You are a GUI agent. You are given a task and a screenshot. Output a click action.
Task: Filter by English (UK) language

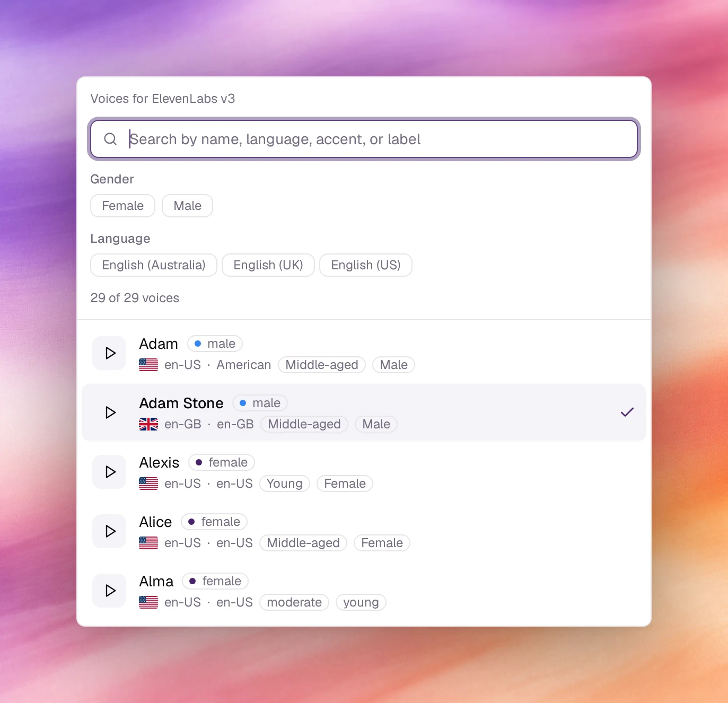pyautogui.click(x=268, y=265)
